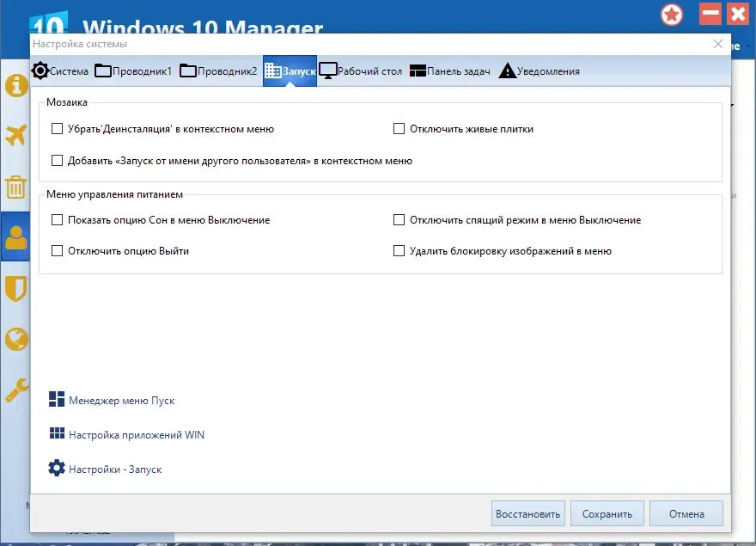Open the Network globe sidebar icon
The image size is (756, 546).
point(16,339)
